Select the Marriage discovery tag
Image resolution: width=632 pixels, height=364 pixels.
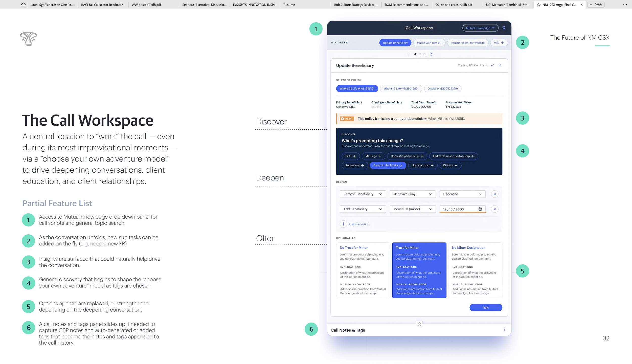tap(373, 156)
